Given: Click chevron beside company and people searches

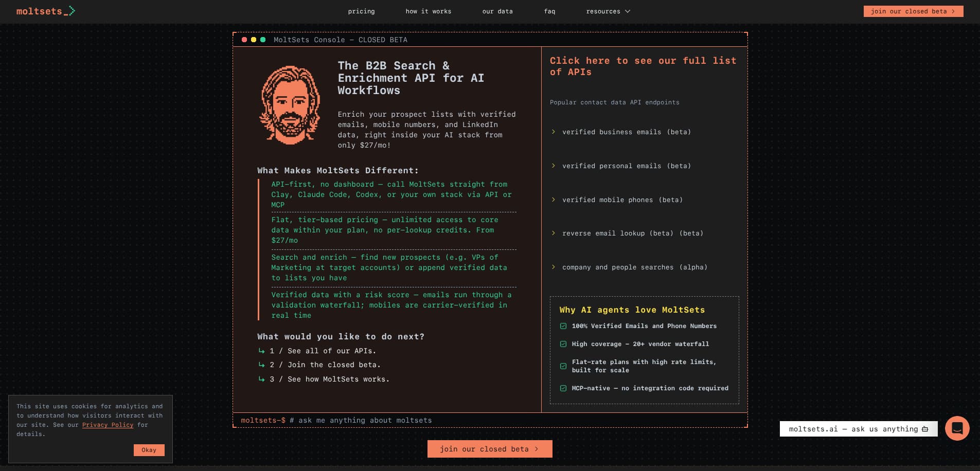Looking at the screenshot, I should [554, 267].
